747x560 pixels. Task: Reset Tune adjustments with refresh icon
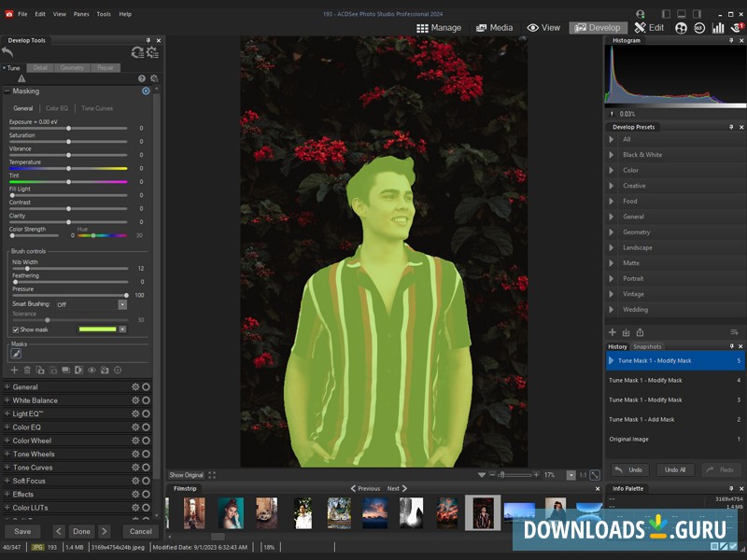click(138, 53)
